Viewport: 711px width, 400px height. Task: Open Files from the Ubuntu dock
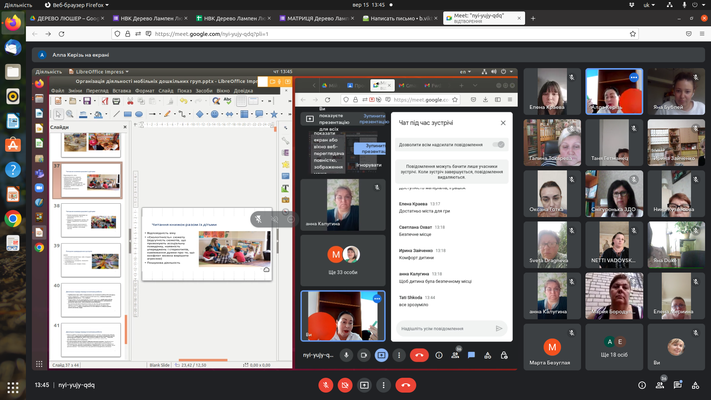[x=13, y=72]
